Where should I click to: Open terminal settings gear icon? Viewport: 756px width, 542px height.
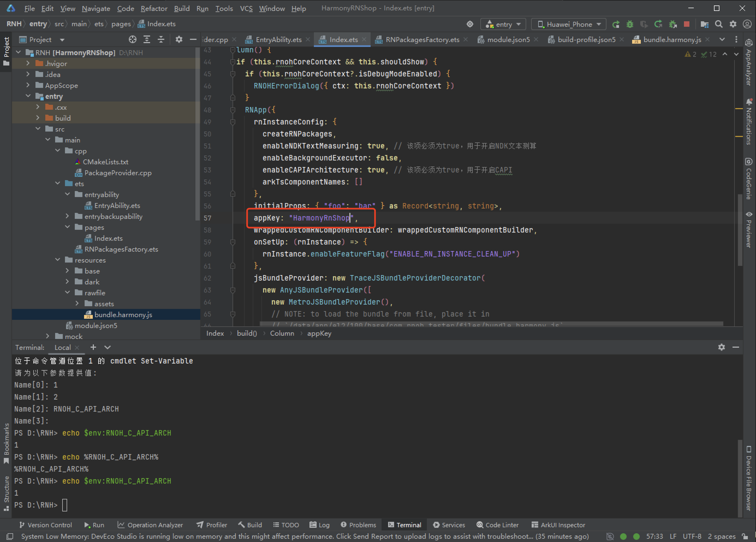(721, 347)
